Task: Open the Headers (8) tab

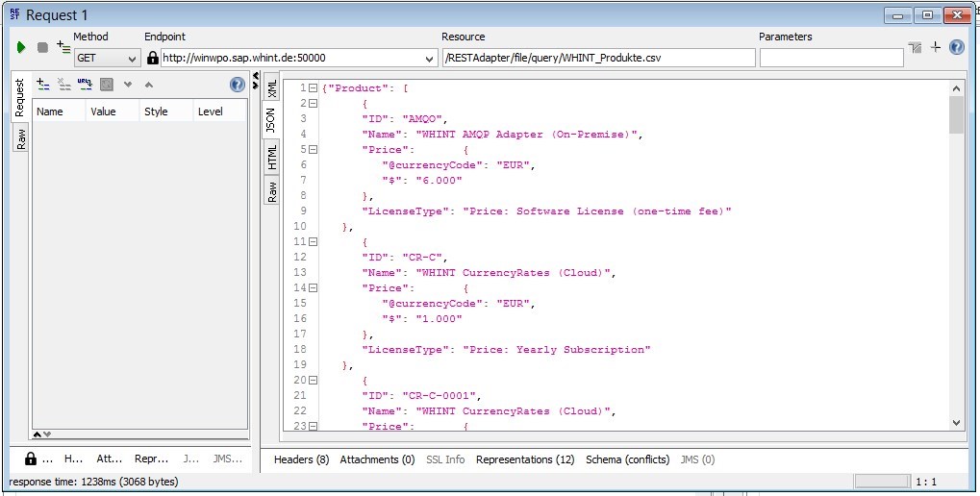Action: coord(301,459)
